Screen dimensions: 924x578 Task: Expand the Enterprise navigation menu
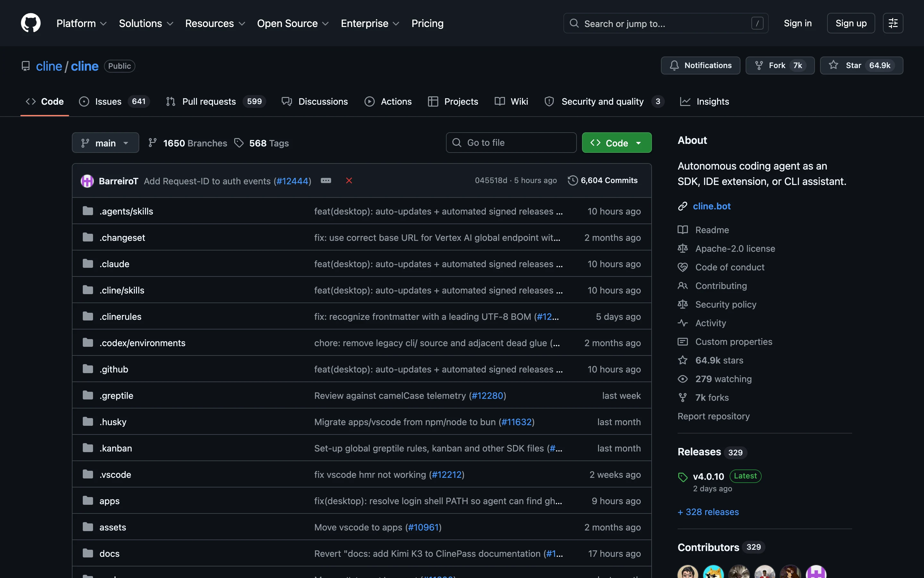pyautogui.click(x=370, y=23)
